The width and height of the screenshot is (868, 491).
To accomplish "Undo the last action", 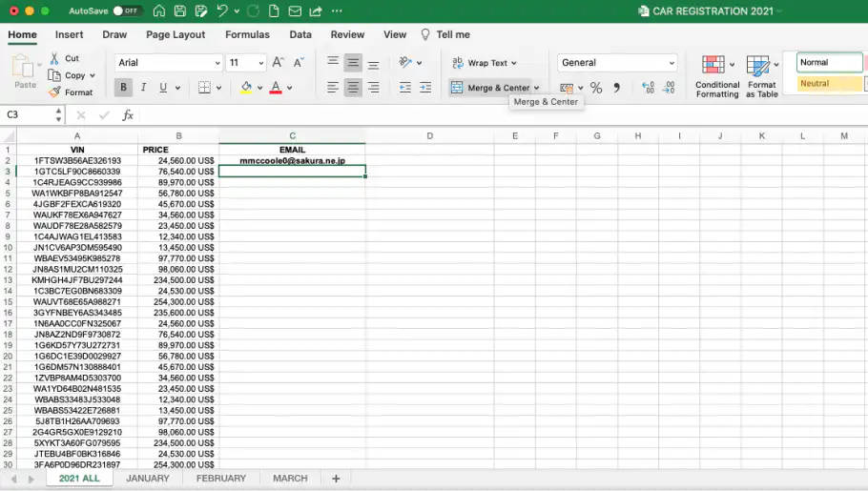I will point(222,10).
